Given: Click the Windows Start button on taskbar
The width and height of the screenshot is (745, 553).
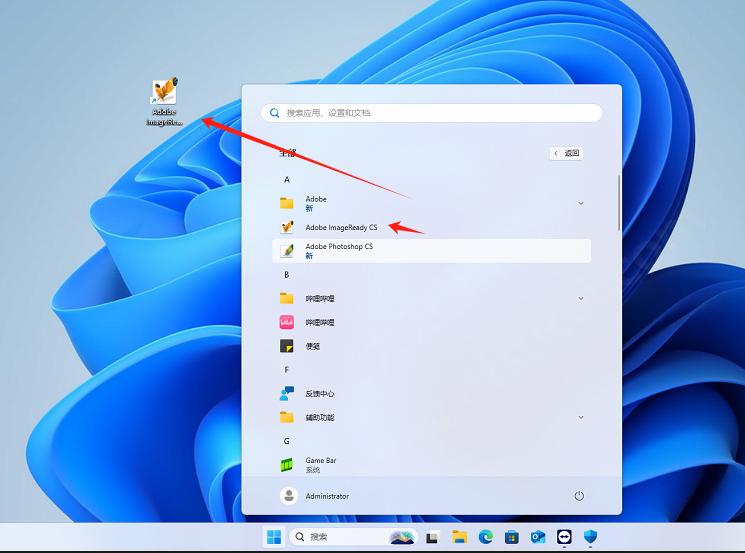Looking at the screenshot, I should (x=274, y=537).
